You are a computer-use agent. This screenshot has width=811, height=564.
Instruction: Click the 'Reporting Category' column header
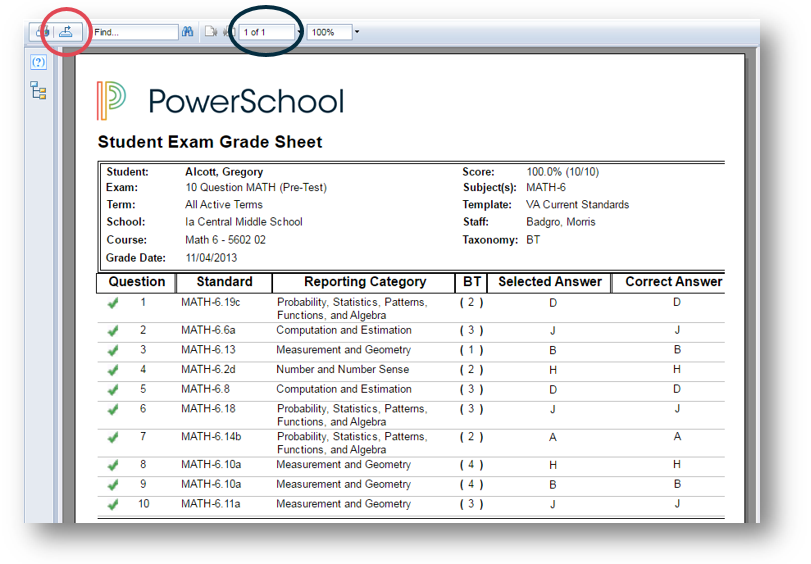click(365, 282)
